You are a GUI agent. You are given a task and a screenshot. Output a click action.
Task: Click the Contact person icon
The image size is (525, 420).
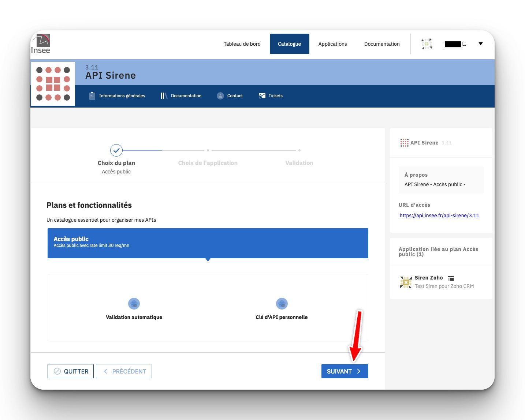(x=220, y=96)
